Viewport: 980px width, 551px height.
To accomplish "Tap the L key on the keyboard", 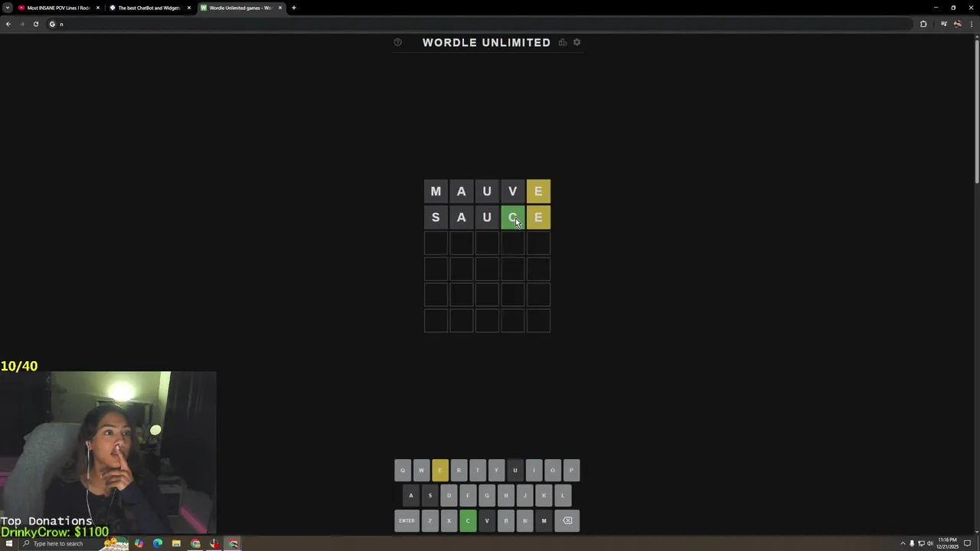I will point(563,495).
